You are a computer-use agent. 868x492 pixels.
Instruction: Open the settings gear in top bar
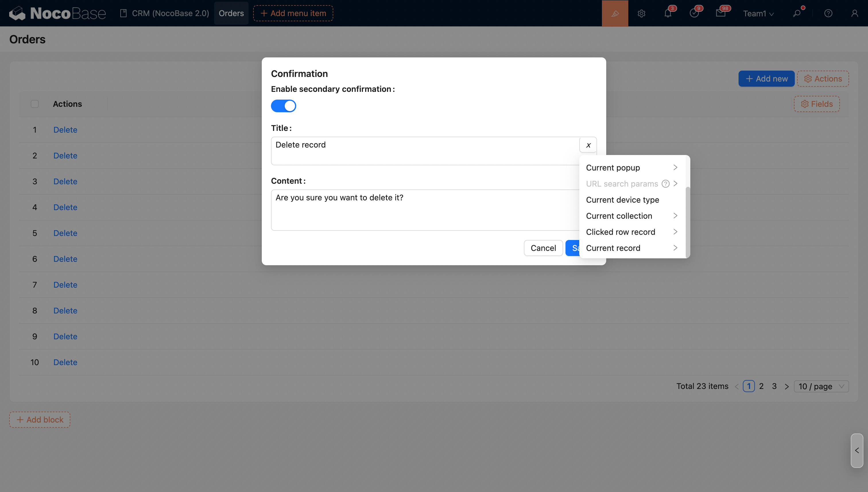click(641, 13)
